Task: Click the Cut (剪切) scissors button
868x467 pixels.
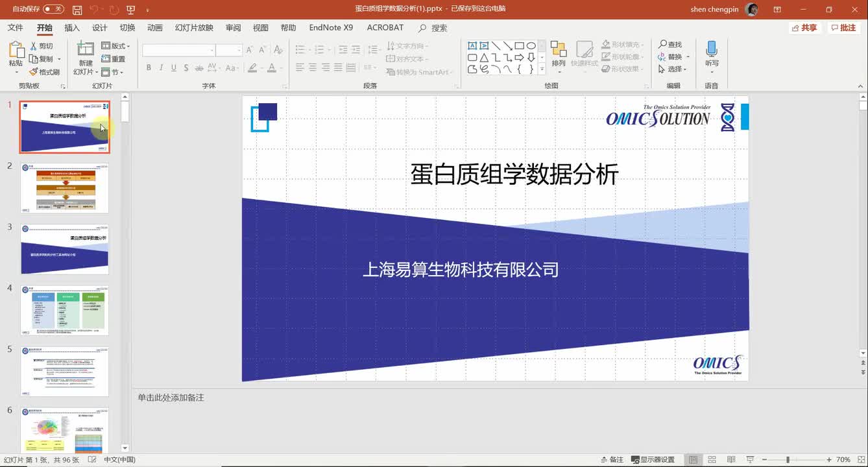Action: tap(42, 46)
